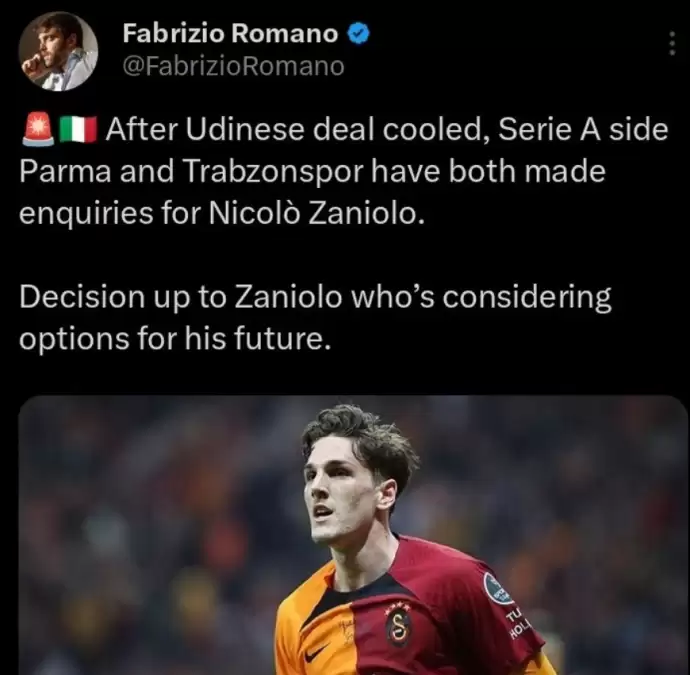Click the blue verified badge

[359, 33]
